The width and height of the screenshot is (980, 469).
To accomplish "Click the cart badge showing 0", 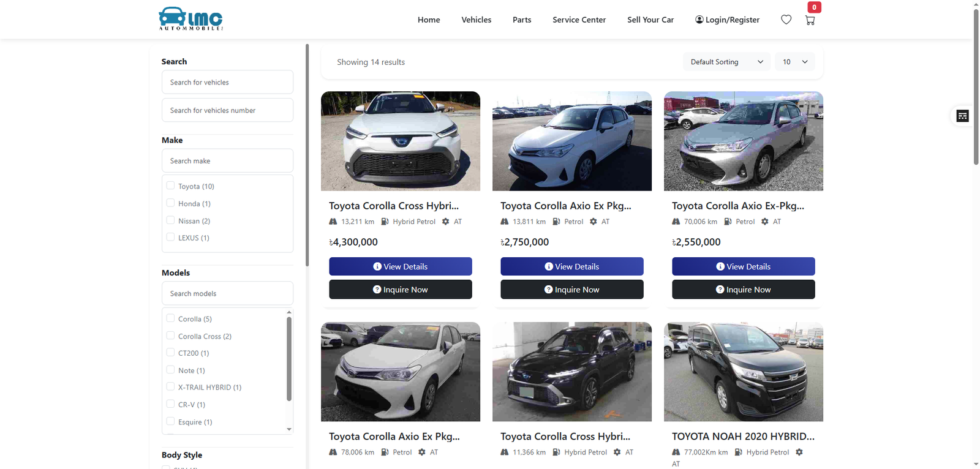I will click(x=814, y=7).
